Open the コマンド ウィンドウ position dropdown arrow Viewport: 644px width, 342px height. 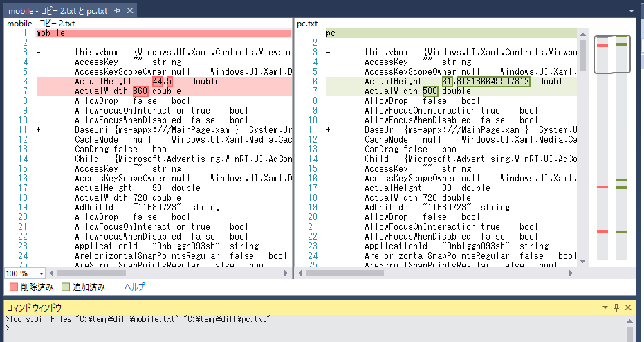[605, 307]
